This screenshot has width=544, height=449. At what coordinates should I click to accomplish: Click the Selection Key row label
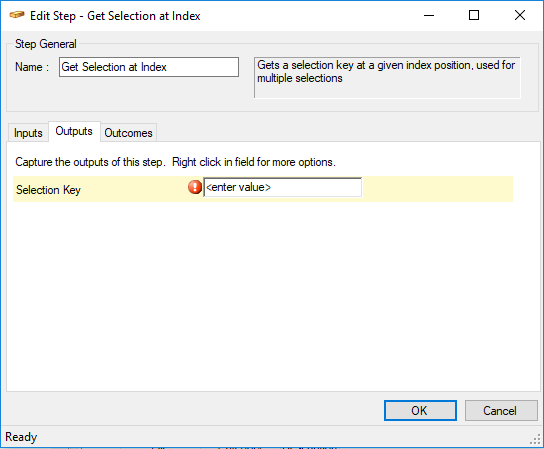coord(48,190)
